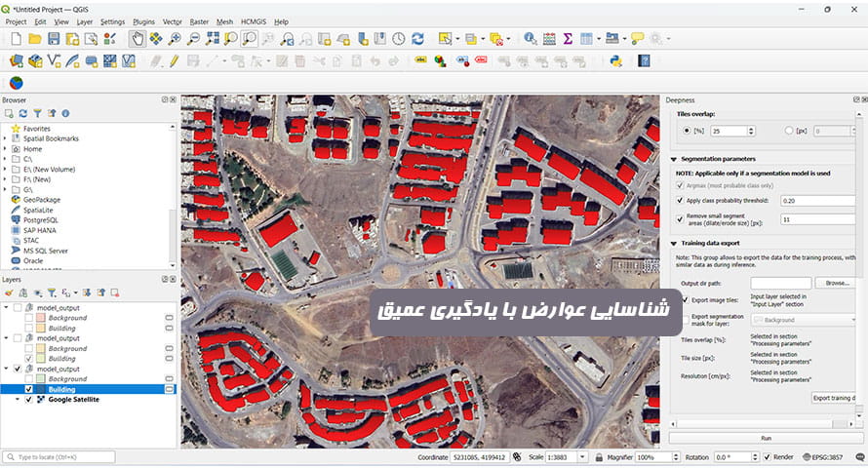Click the globe plugin icon in third toolbar row
This screenshot has height=468, width=868.
16,83
